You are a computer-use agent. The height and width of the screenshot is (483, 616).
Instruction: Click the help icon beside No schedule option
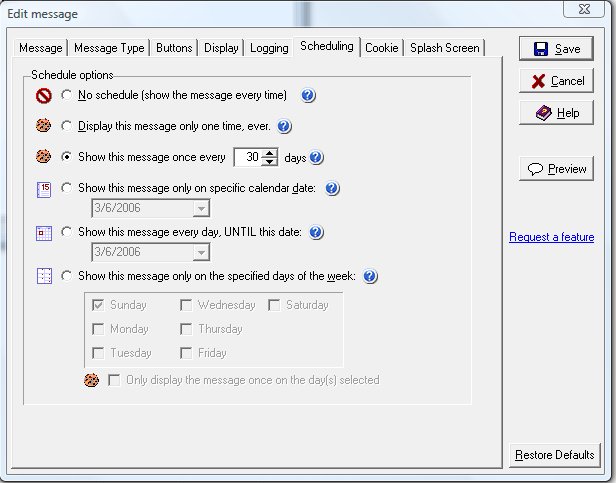(x=308, y=96)
